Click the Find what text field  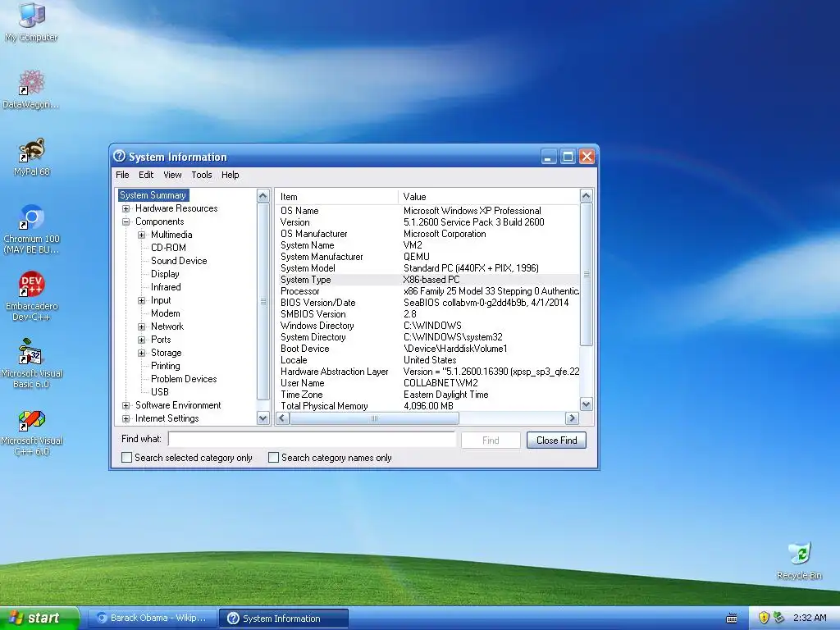312,440
